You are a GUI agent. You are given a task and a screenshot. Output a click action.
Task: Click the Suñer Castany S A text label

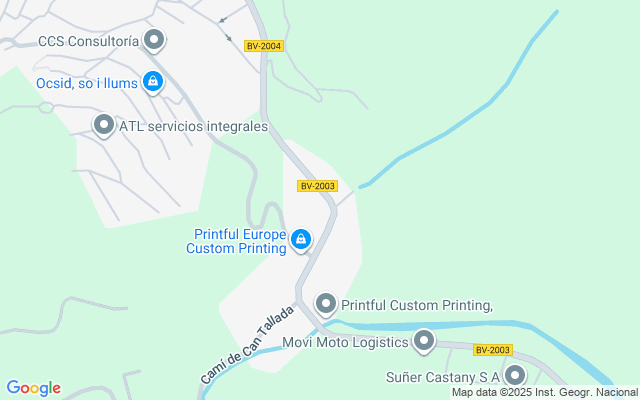click(x=443, y=377)
